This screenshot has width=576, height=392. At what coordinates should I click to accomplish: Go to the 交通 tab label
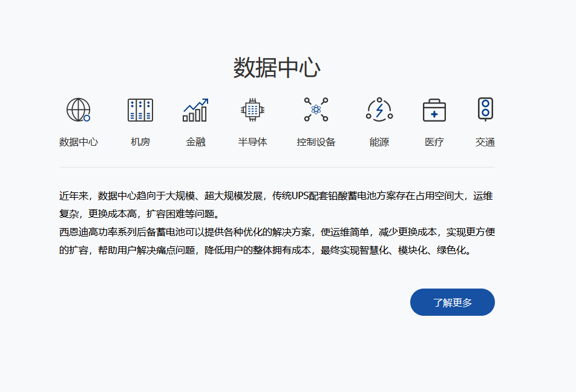[x=485, y=142]
